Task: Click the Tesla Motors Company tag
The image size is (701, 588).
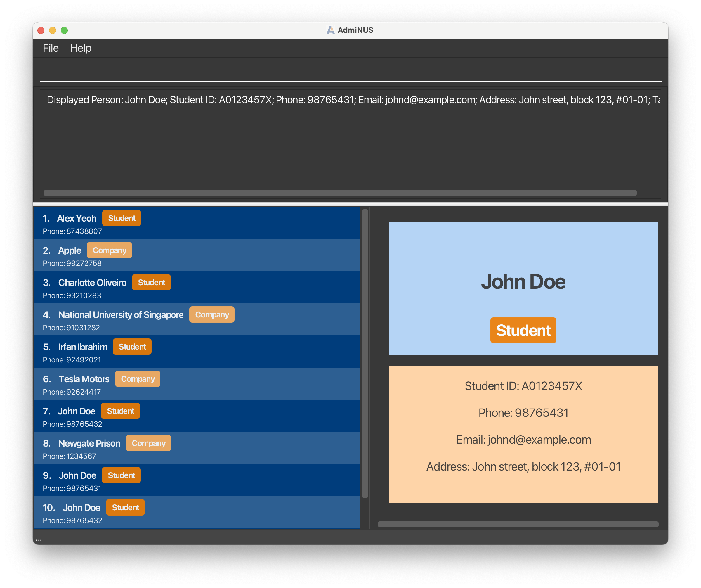Action: point(138,379)
